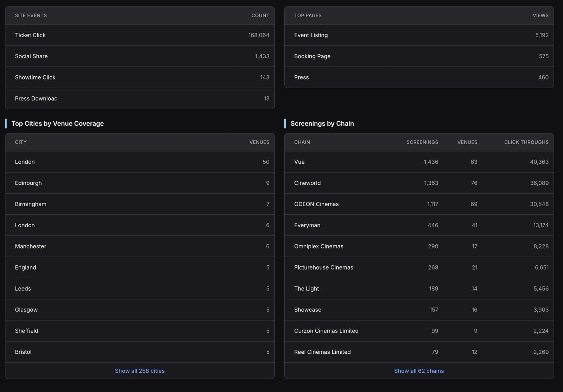Select The Light chain row
The width and height of the screenshot is (563, 392).
419,289
